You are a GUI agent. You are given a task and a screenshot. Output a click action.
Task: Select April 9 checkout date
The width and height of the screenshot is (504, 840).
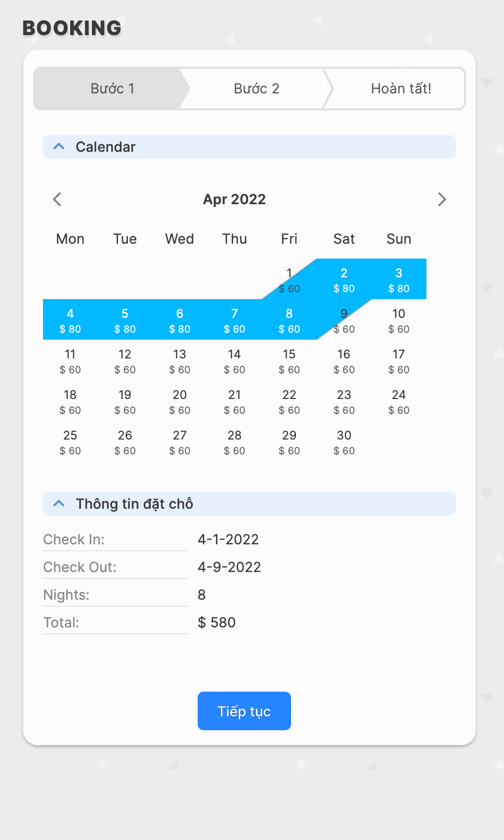click(x=344, y=320)
